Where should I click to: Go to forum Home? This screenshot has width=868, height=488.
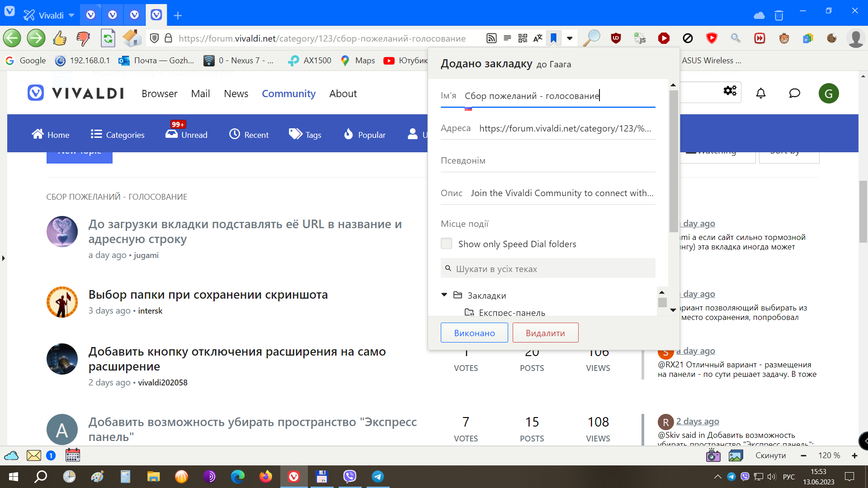pos(51,135)
